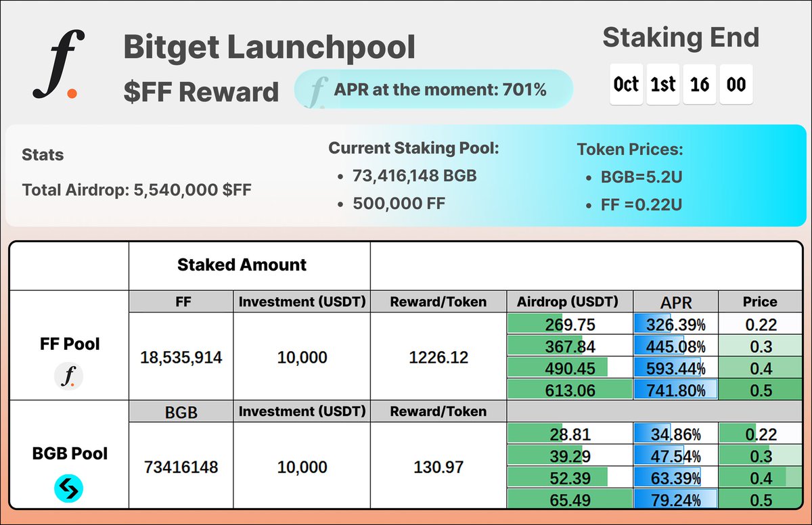Image resolution: width=812 pixels, height=525 pixels.
Task: Select the '16' hour tile
Action: 700,84
